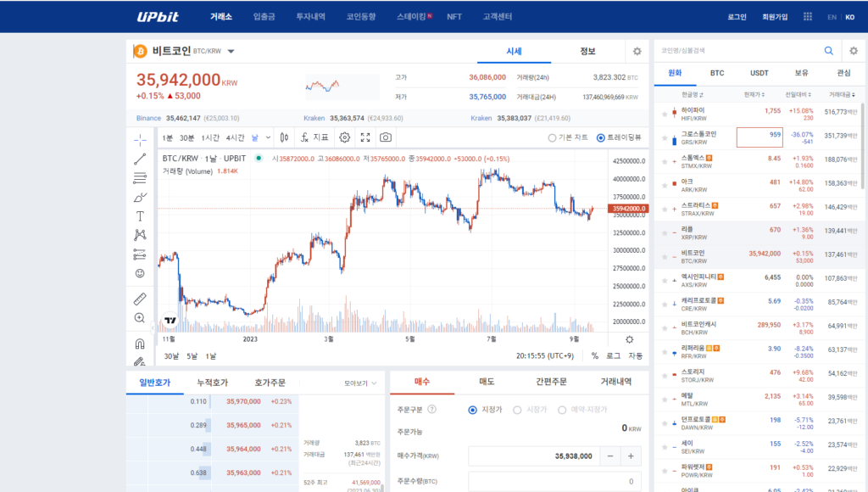This screenshot has width=868, height=492.
Task: Select the brush drawing tool
Action: (140, 198)
